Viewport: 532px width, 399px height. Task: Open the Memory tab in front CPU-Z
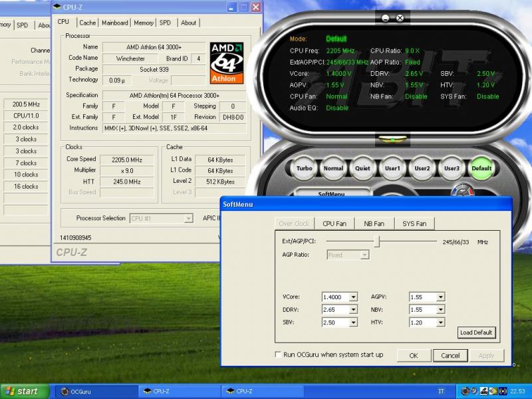pos(144,23)
